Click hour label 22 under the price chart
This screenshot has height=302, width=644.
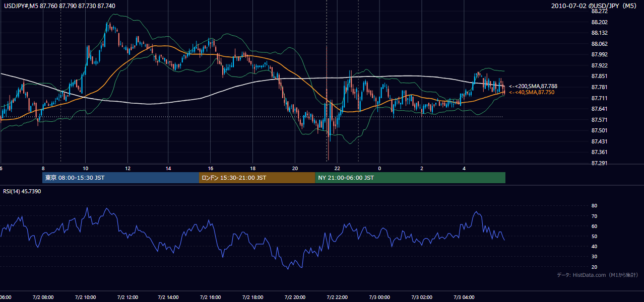(337, 168)
